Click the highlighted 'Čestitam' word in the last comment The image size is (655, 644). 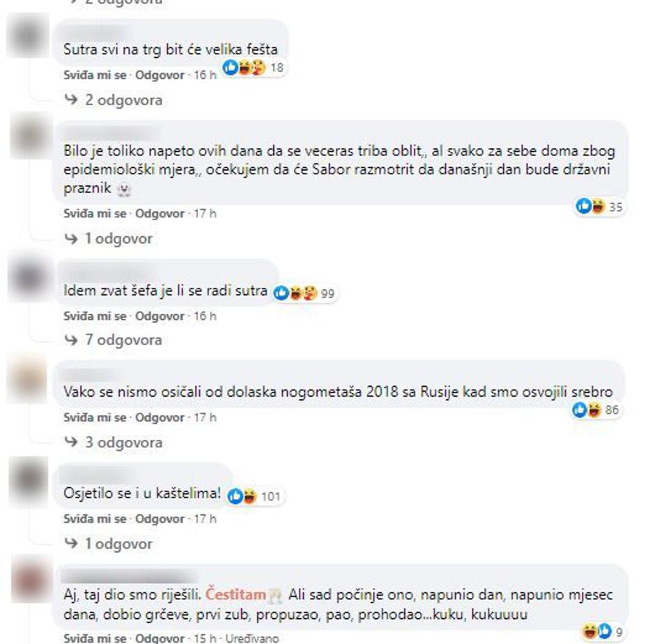[x=236, y=595]
